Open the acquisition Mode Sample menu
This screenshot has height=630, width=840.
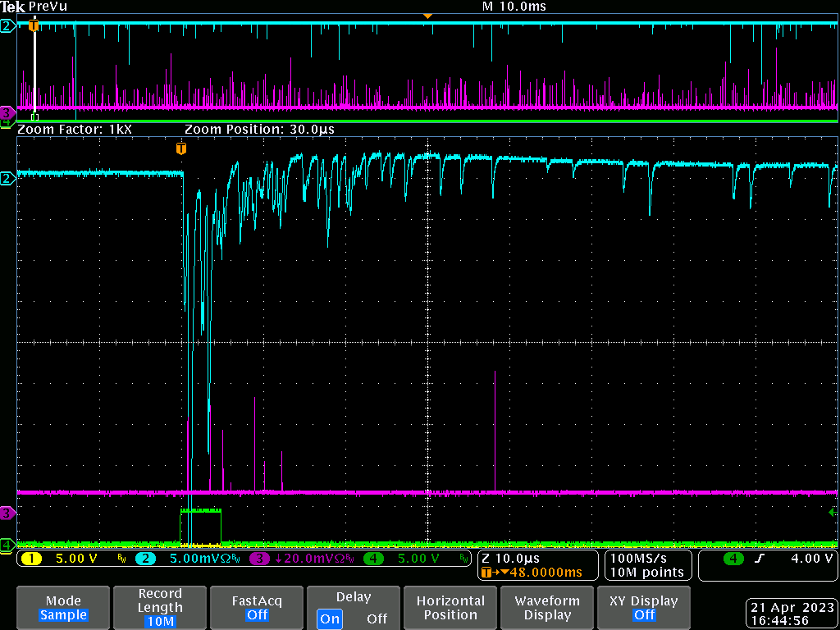coord(63,608)
